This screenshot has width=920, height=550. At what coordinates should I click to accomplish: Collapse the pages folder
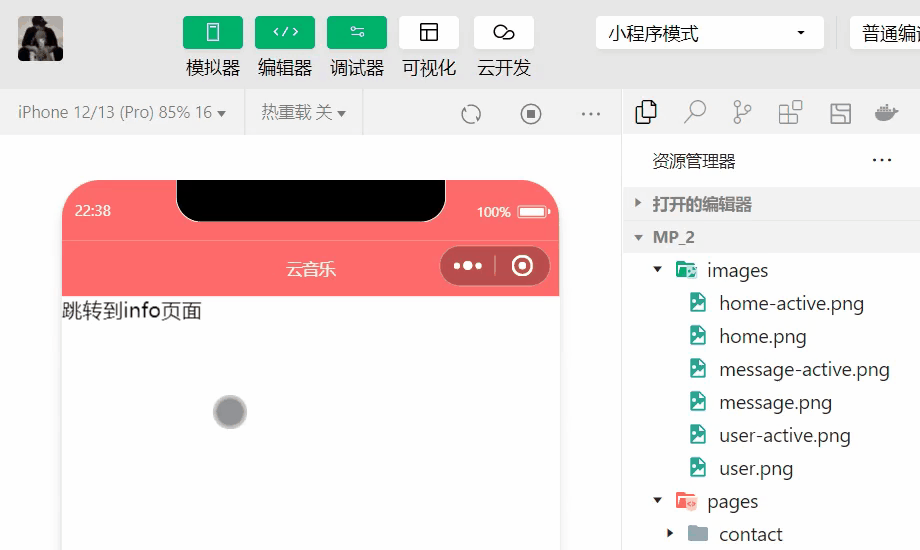tap(657, 501)
